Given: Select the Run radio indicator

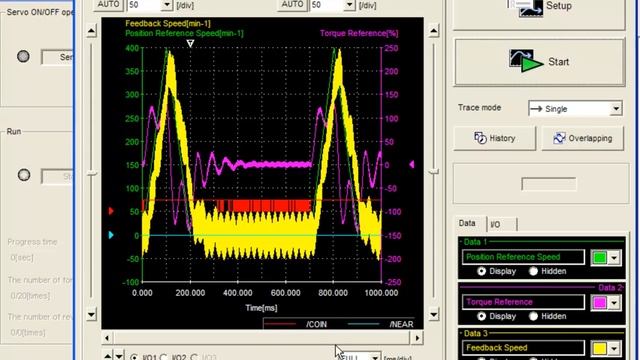Looking at the screenshot, I should 24,175.
